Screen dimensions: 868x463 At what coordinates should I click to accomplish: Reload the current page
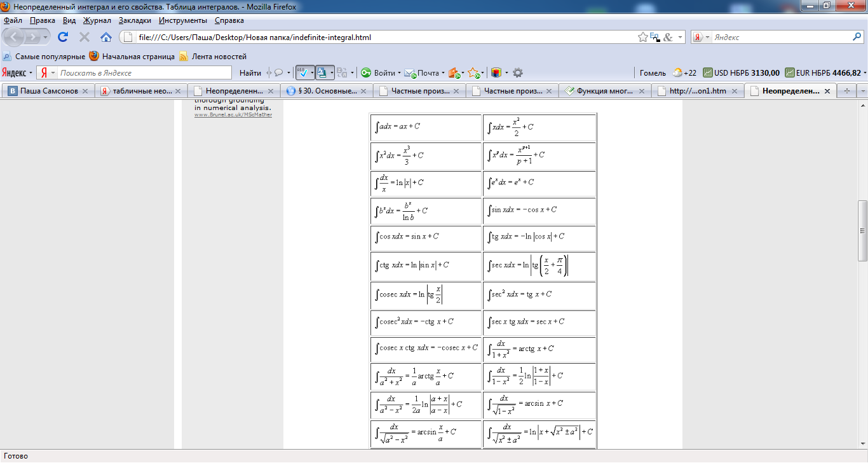click(x=63, y=37)
